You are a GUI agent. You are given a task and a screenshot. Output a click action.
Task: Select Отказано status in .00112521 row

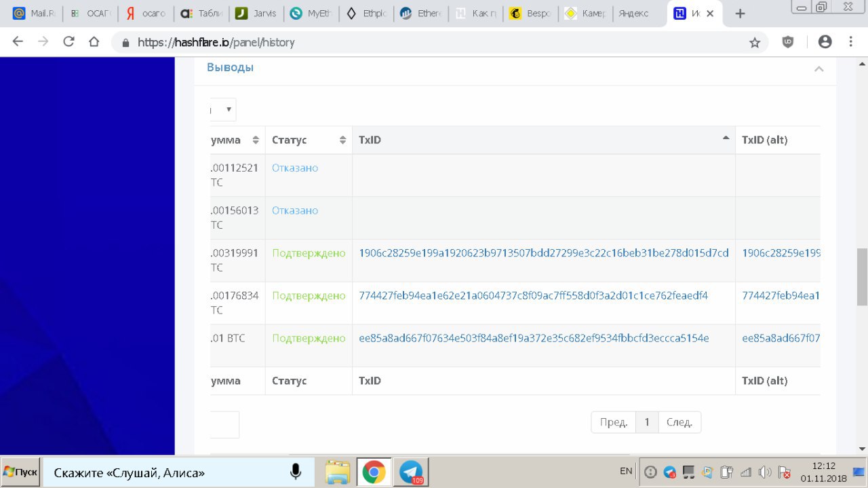point(295,168)
